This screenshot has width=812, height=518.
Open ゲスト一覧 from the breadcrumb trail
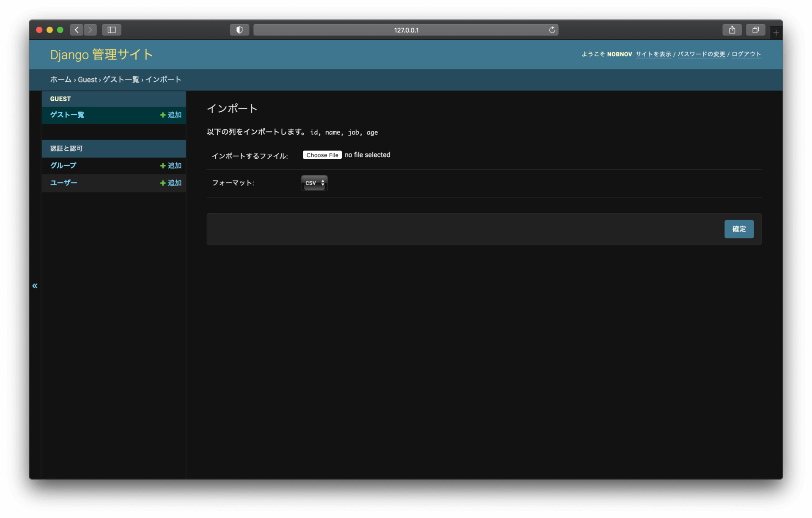point(121,80)
